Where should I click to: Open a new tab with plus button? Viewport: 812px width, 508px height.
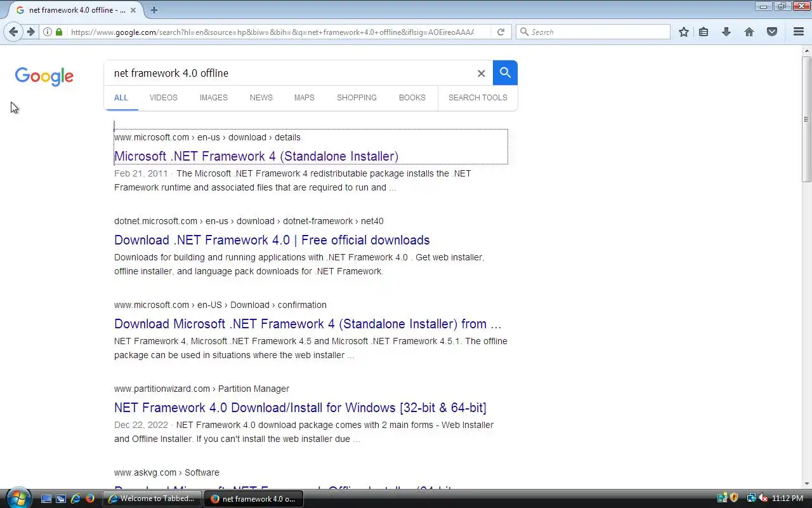coord(154,10)
